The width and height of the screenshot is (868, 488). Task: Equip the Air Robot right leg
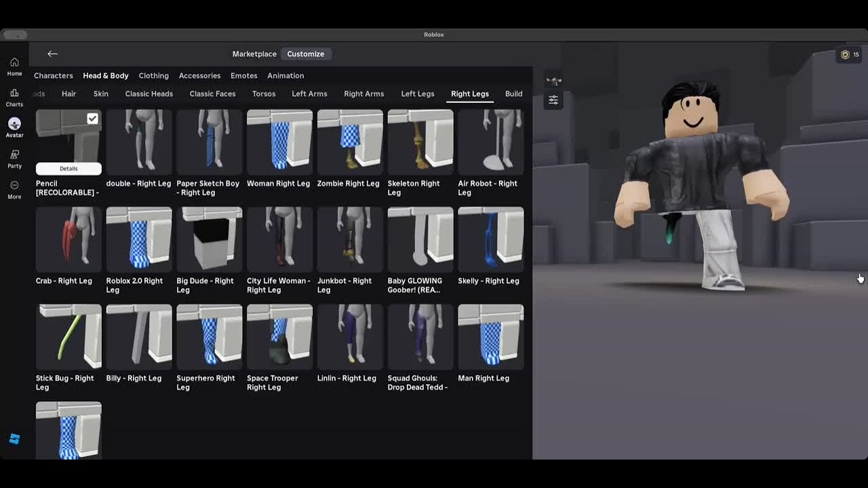tap(491, 142)
